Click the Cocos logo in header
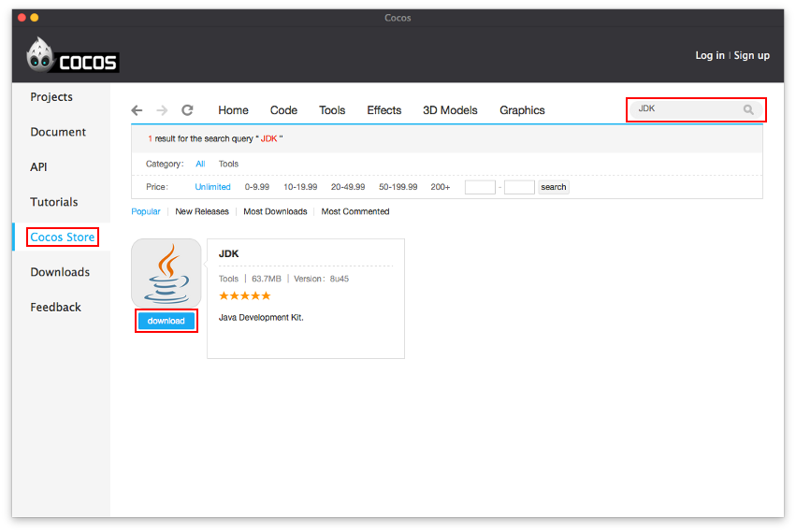 pos(73,56)
